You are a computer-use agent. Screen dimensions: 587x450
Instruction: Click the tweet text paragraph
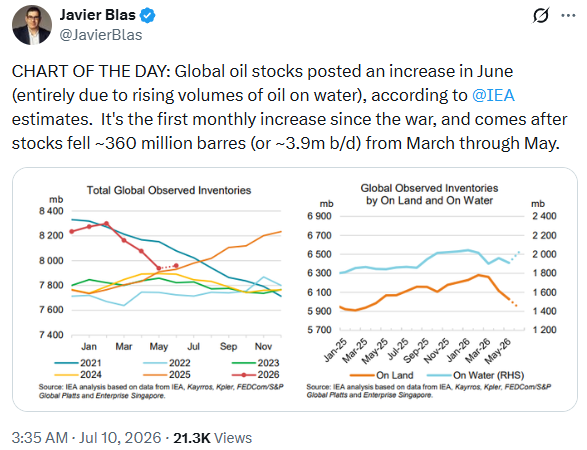point(290,107)
